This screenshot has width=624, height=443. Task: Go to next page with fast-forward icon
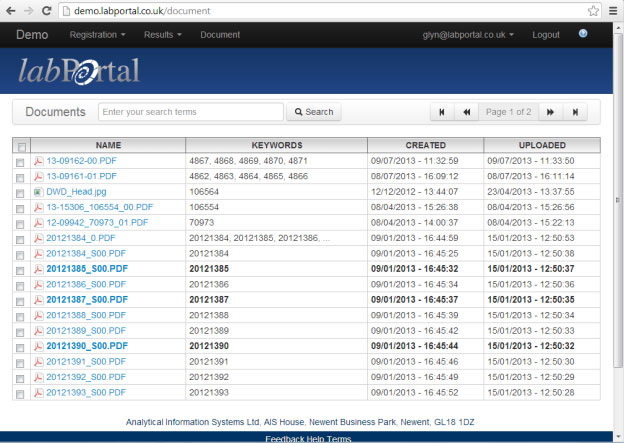(550, 112)
